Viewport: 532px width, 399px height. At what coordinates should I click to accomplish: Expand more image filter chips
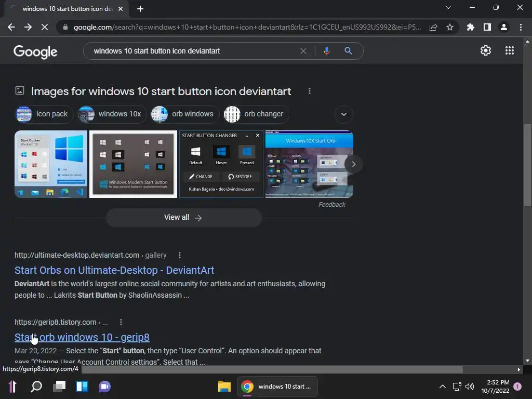pos(344,114)
